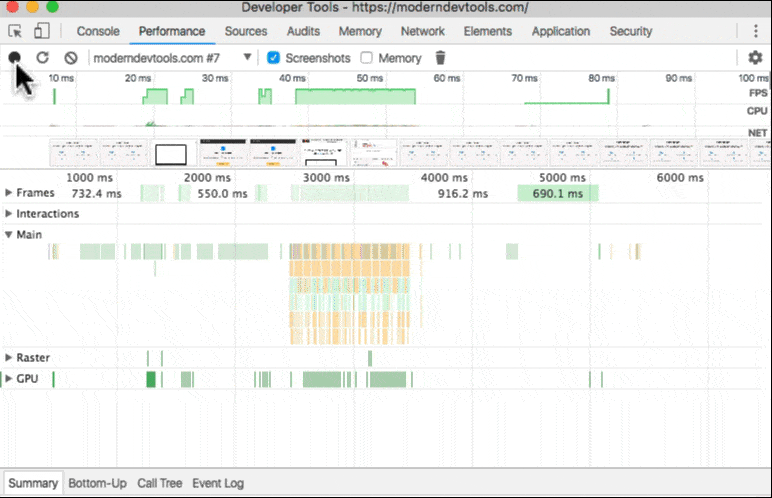772x498 pixels.
Task: Switch to the Network tab
Action: tap(422, 32)
